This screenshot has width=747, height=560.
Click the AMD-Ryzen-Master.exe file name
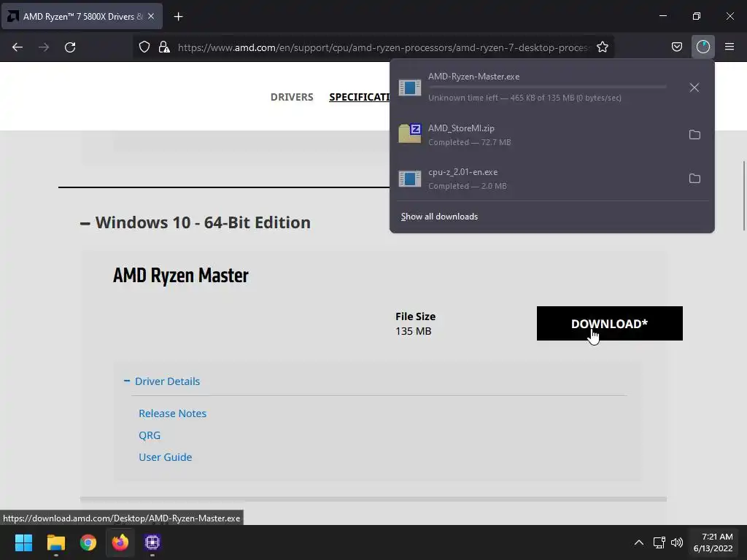(x=473, y=77)
